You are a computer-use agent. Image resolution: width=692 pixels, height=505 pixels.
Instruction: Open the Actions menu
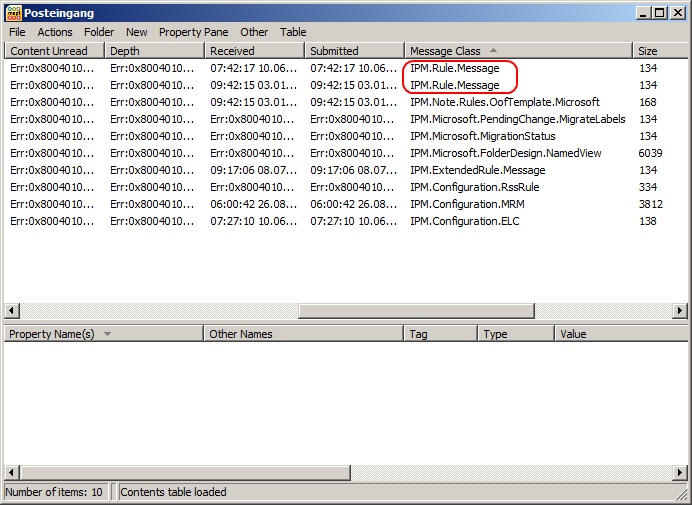coord(55,32)
